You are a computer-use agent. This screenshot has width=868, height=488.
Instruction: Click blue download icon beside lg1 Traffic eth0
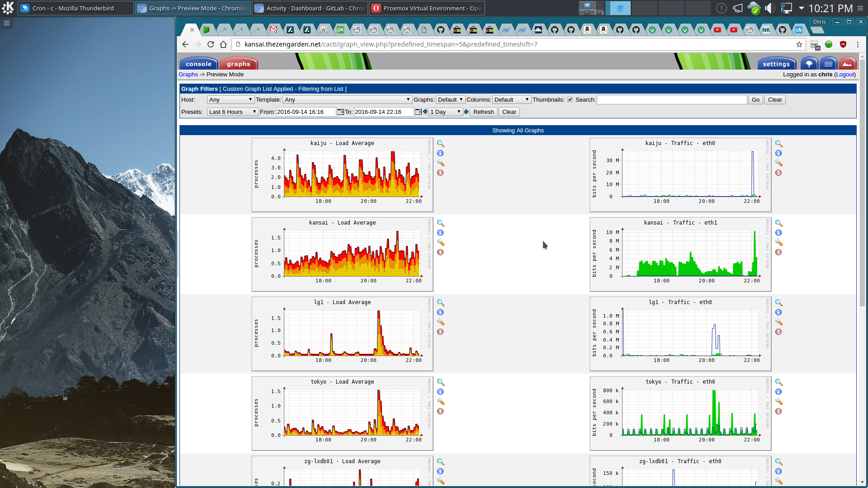pos(778,312)
